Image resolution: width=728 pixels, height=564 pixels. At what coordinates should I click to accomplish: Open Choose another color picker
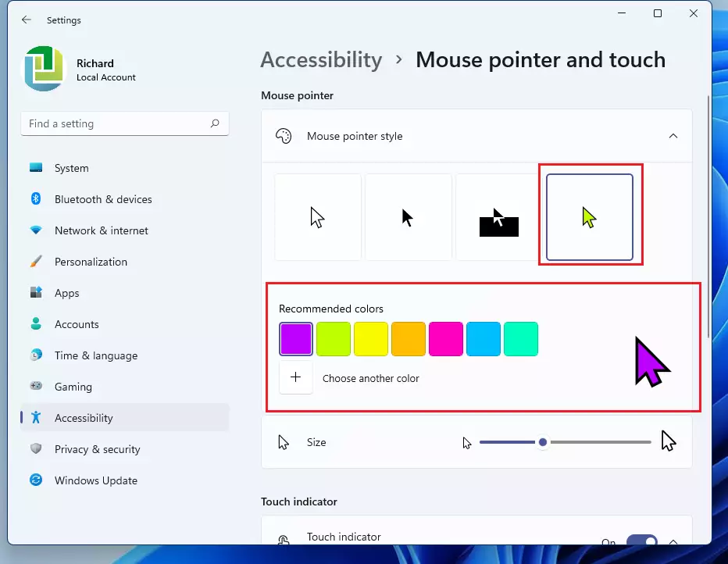pyautogui.click(x=296, y=377)
